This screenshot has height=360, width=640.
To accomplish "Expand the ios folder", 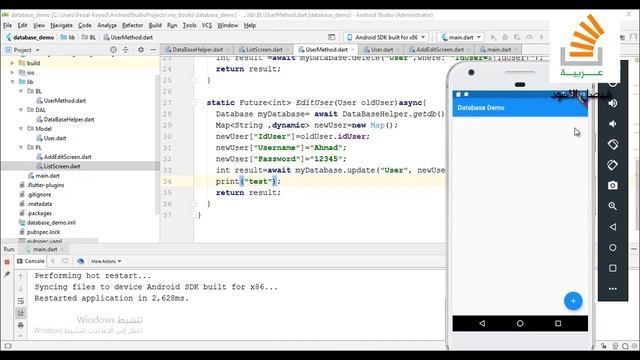I will [12, 72].
